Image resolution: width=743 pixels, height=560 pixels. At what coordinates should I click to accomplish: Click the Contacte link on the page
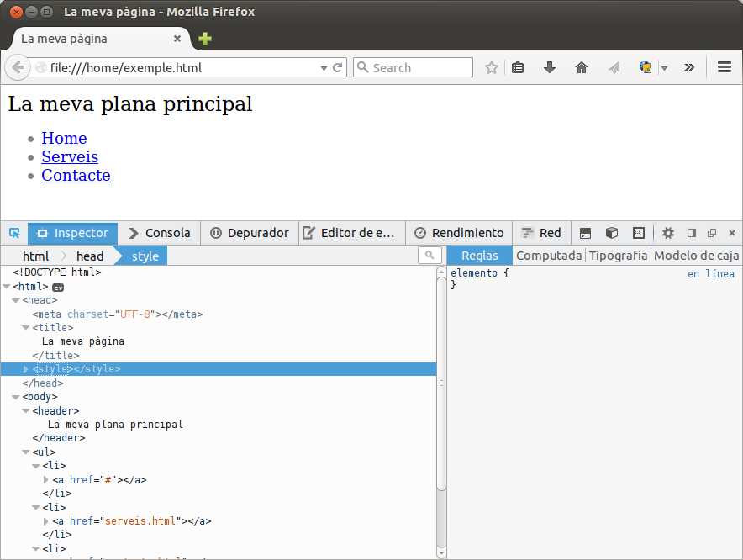click(76, 175)
